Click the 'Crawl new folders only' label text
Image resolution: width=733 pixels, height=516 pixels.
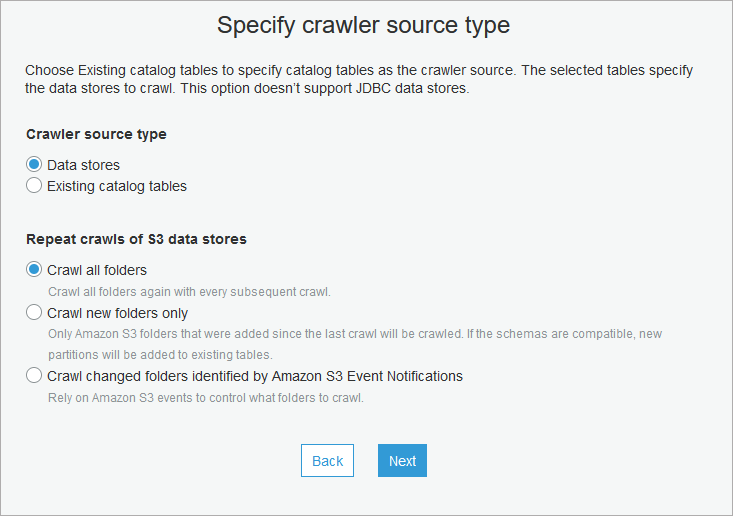pyautogui.click(x=117, y=313)
